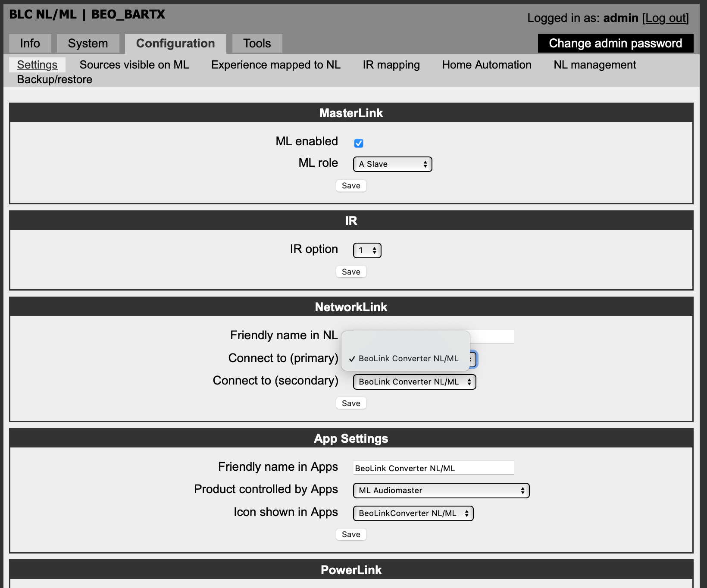Open the Info tab
707x588 pixels.
click(30, 44)
